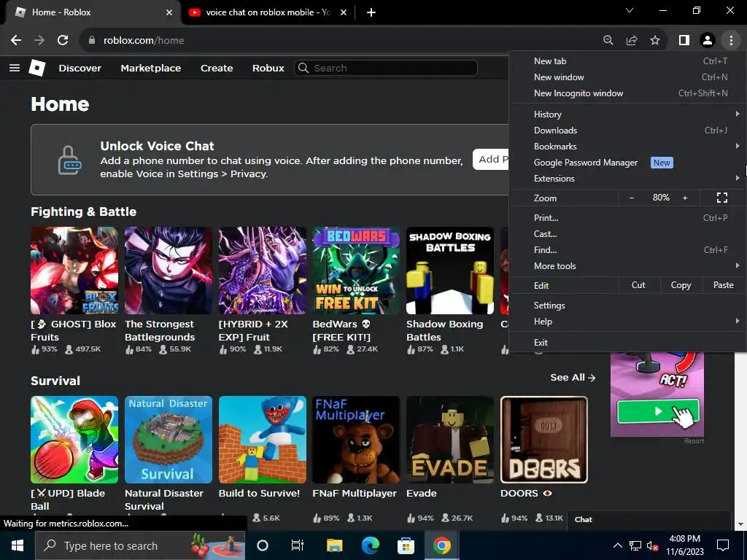Screen dimensions: 747x560
Task: Click the zoom magnifier icon in address bar
Action: (608, 41)
